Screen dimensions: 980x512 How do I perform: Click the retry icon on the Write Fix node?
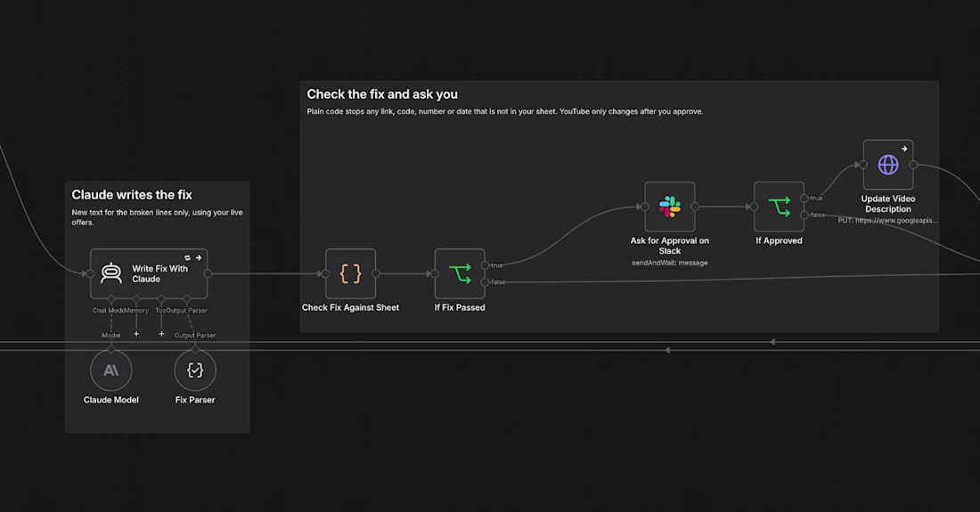tap(187, 257)
